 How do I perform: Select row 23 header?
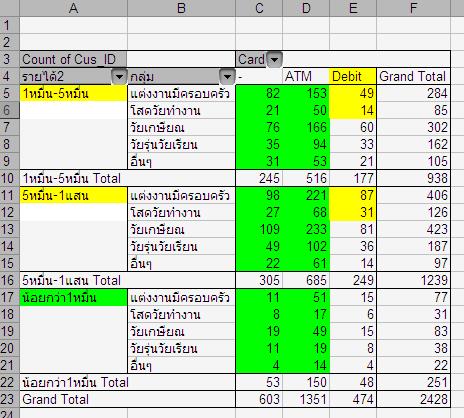tap(10, 399)
